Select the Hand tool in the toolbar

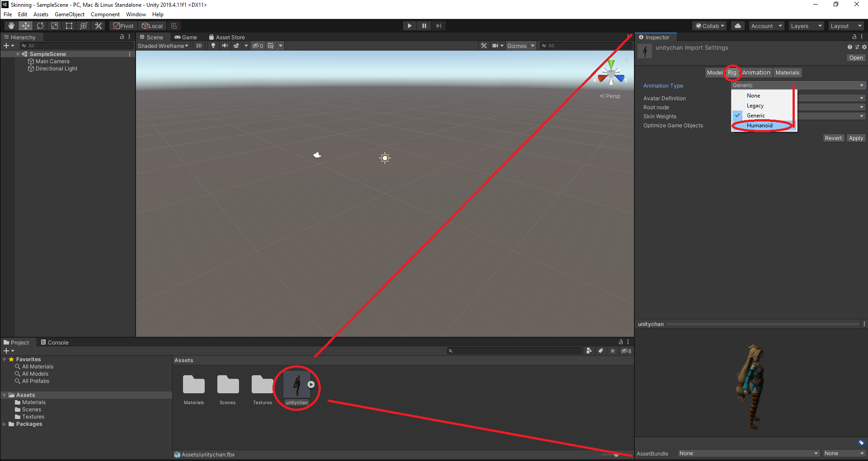(10, 26)
